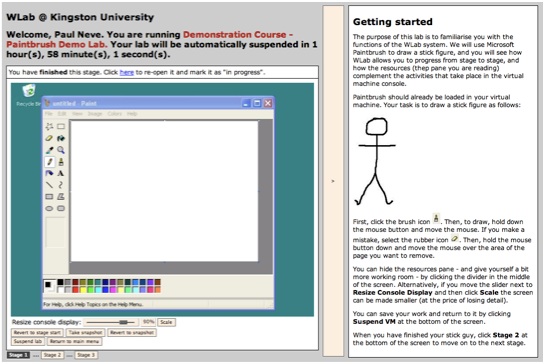Pick the black swatch in the color palette
Image resolution: width=546 pixels, height=364 pixels.
click(60, 282)
